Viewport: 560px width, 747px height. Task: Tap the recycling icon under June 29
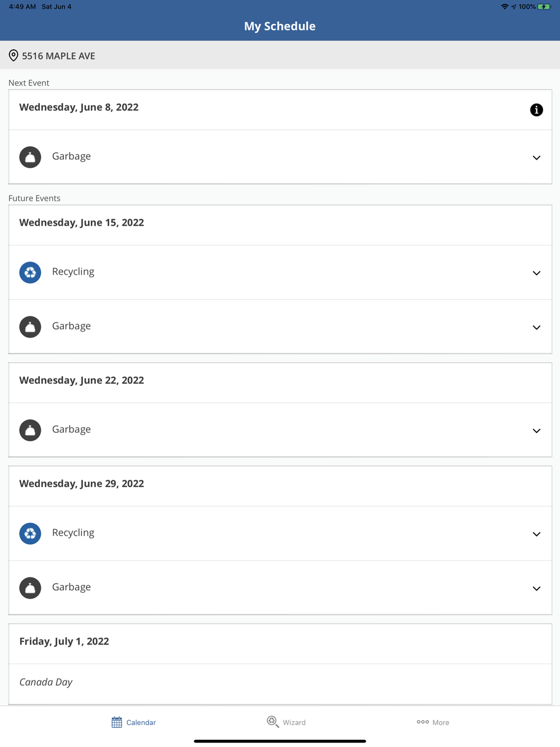[30, 534]
